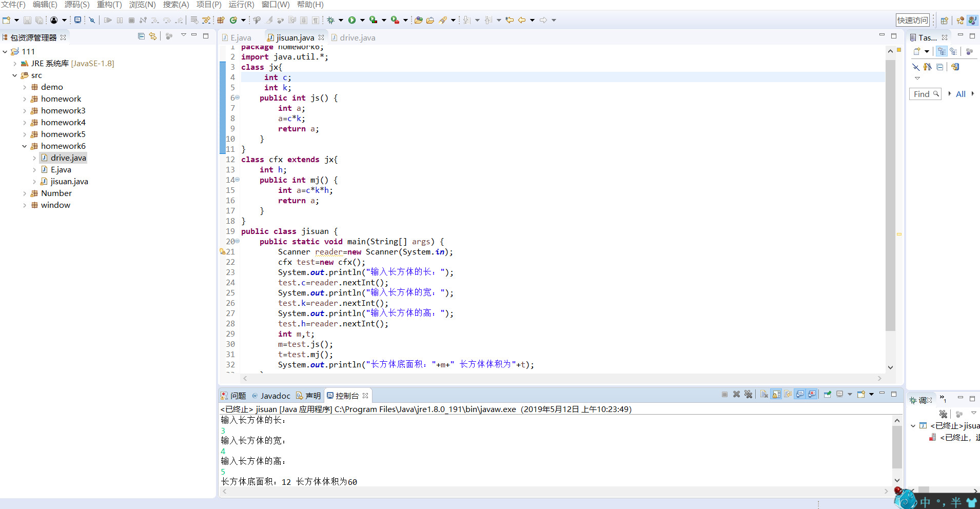Click the New Java Package icon
Image resolution: width=980 pixels, height=509 pixels.
[x=221, y=20]
